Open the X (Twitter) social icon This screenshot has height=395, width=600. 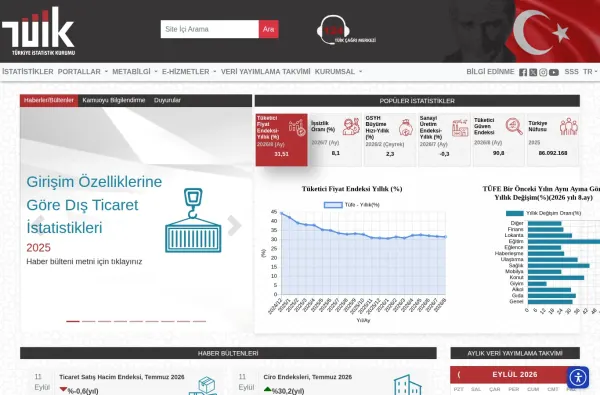(533, 72)
